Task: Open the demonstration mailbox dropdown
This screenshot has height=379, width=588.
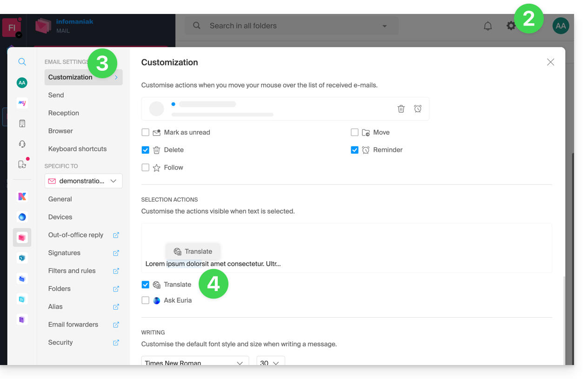Action: coord(83,181)
